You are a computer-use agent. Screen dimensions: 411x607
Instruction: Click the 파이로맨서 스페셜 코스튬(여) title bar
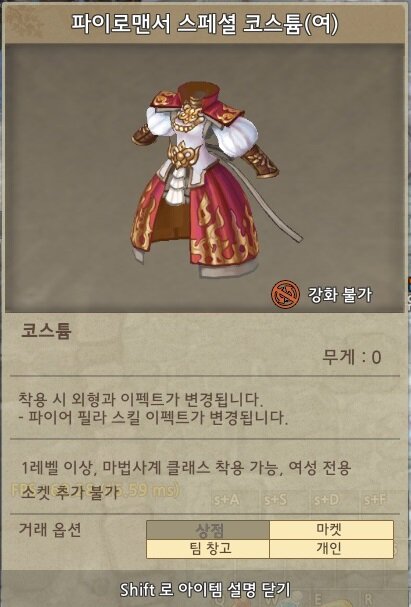[205, 23]
